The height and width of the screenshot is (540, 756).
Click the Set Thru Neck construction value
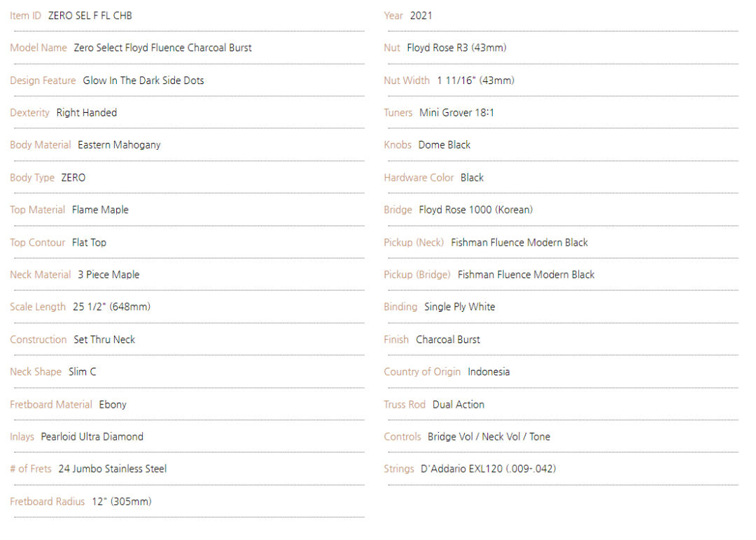click(x=104, y=340)
